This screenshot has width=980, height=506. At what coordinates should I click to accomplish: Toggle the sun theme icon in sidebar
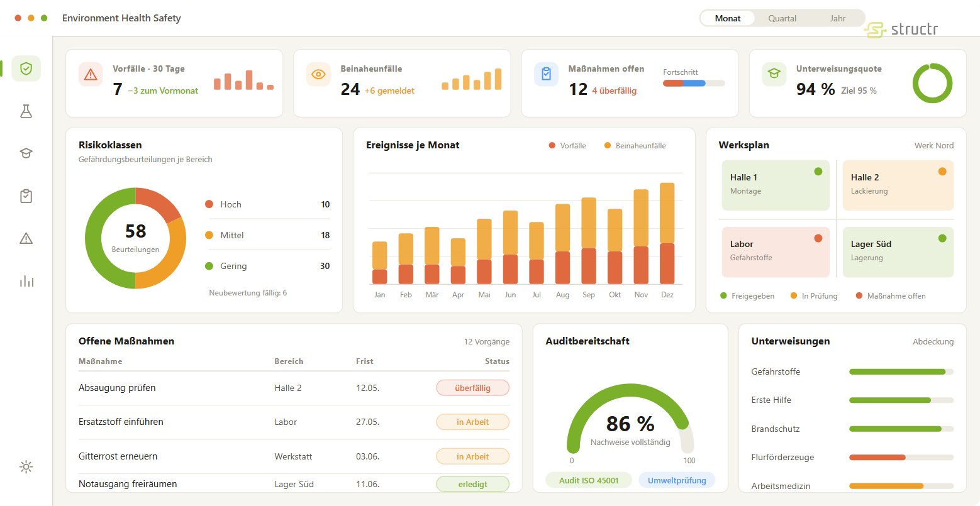click(26, 466)
